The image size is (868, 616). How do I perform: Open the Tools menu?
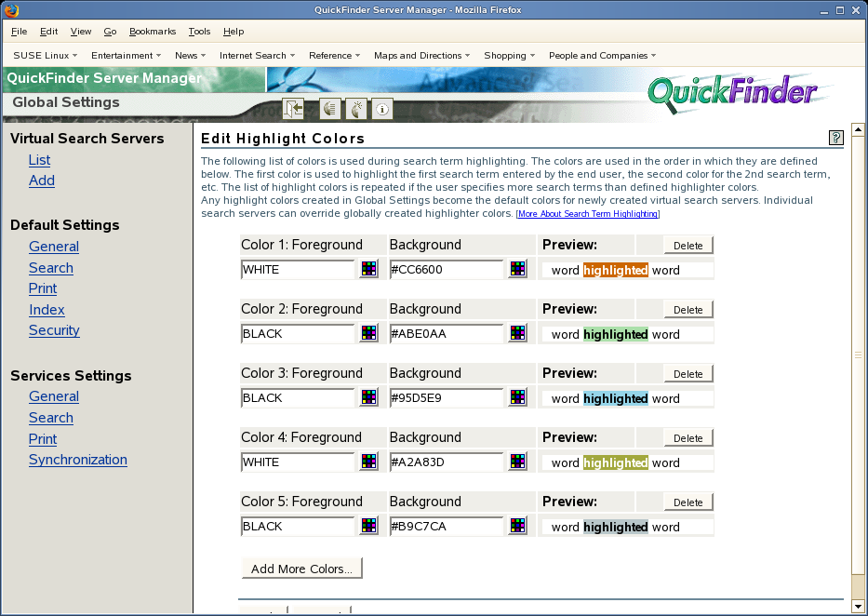point(199,32)
